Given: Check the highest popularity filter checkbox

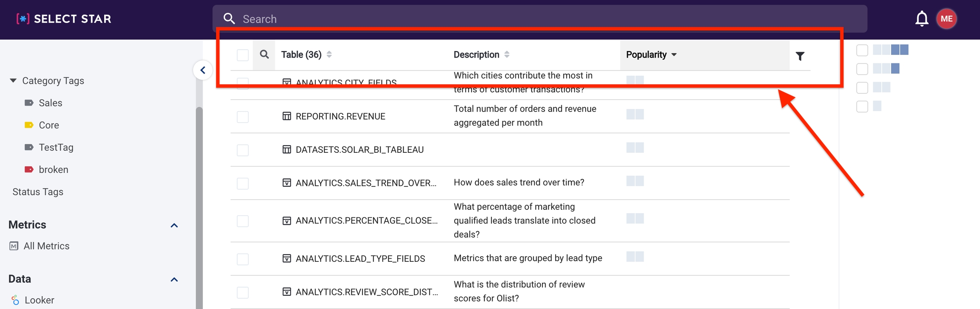Looking at the screenshot, I should click(x=862, y=50).
